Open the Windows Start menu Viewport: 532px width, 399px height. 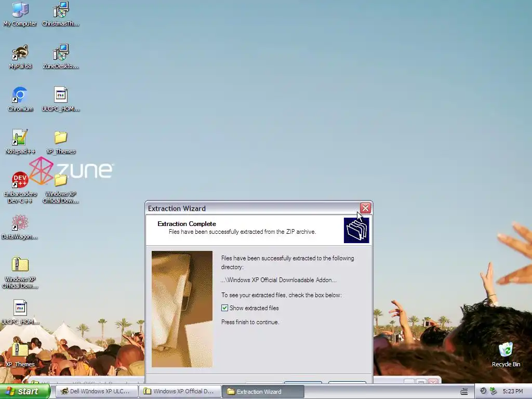point(25,391)
